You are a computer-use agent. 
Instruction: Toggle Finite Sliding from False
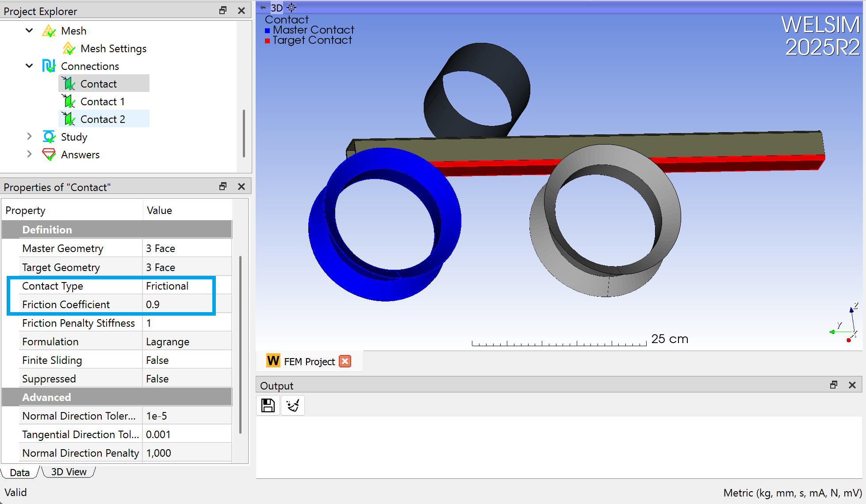click(157, 360)
